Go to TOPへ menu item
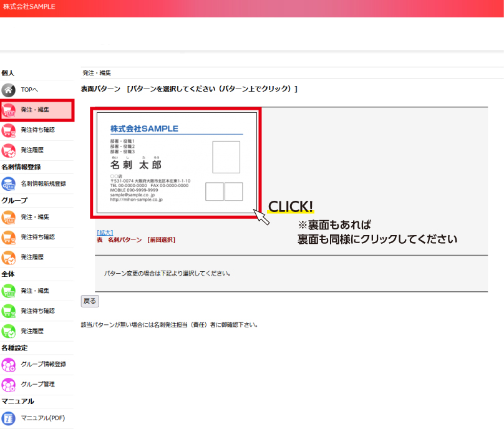The image size is (504, 429). click(30, 90)
